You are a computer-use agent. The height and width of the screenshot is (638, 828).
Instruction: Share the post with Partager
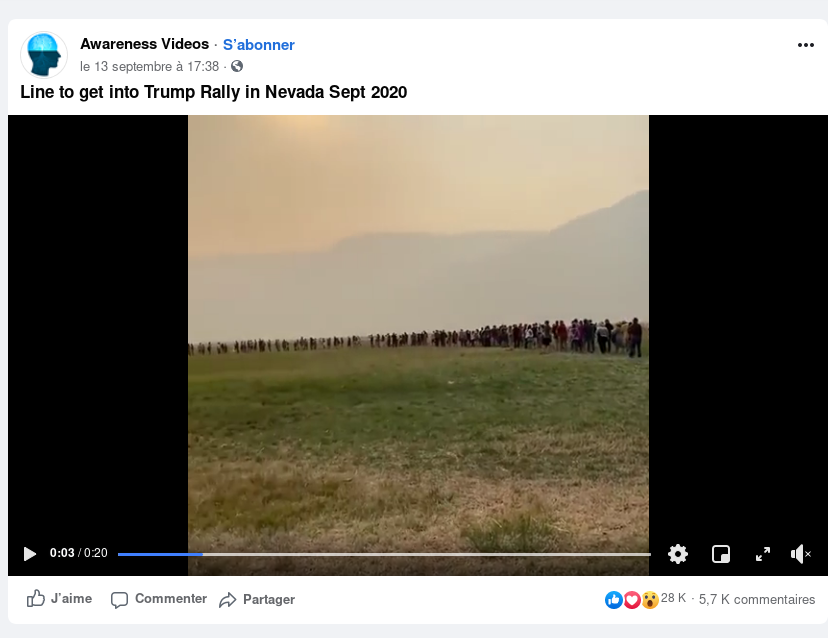tap(257, 599)
